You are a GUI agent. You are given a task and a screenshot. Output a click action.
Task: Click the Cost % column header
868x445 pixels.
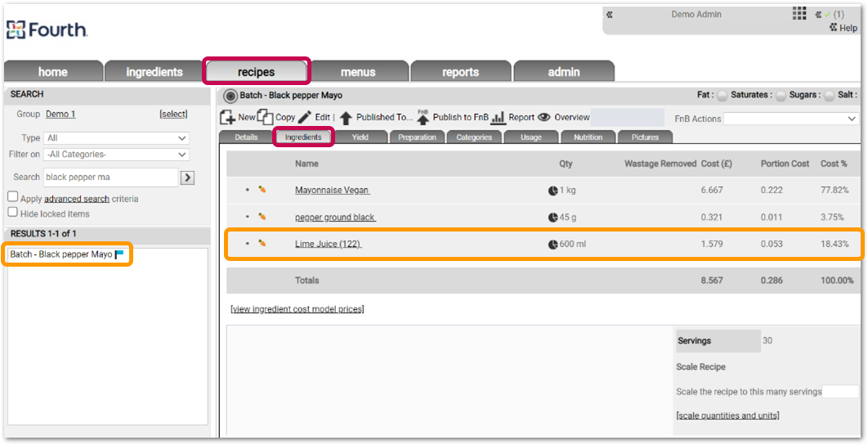click(834, 164)
